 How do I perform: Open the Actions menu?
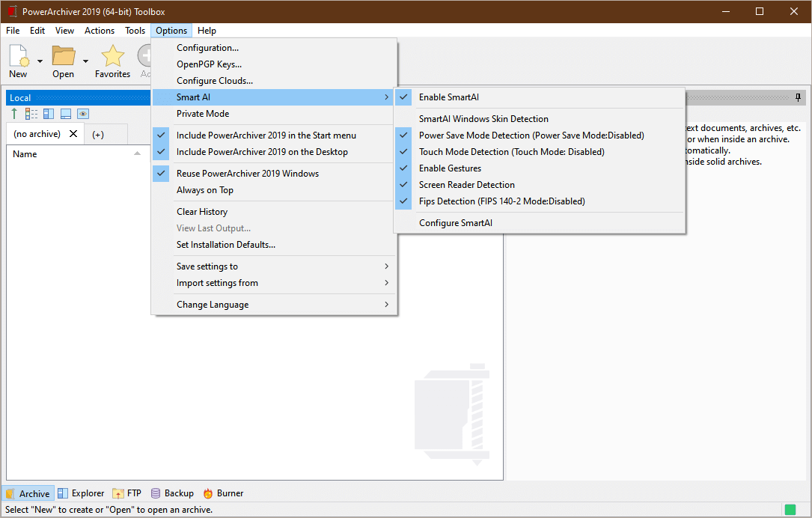click(x=100, y=31)
